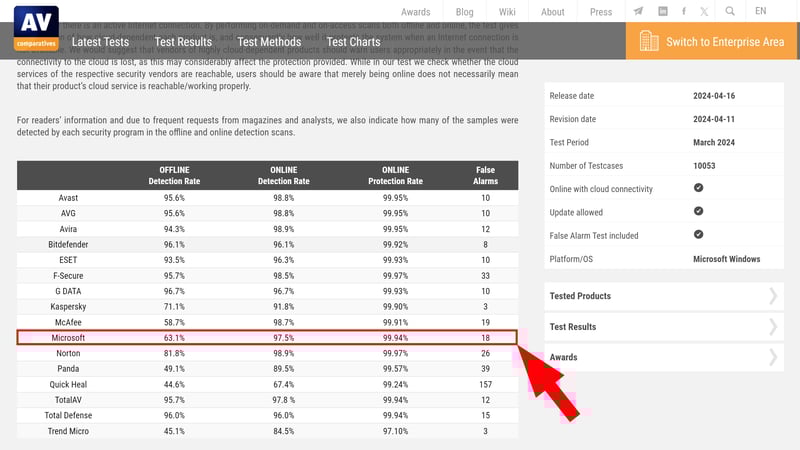800x450 pixels.
Task: Switch to Enterprise Area
Action: click(x=724, y=42)
